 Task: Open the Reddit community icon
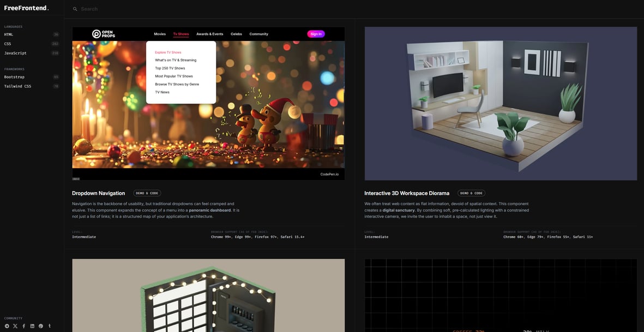tap(41, 326)
